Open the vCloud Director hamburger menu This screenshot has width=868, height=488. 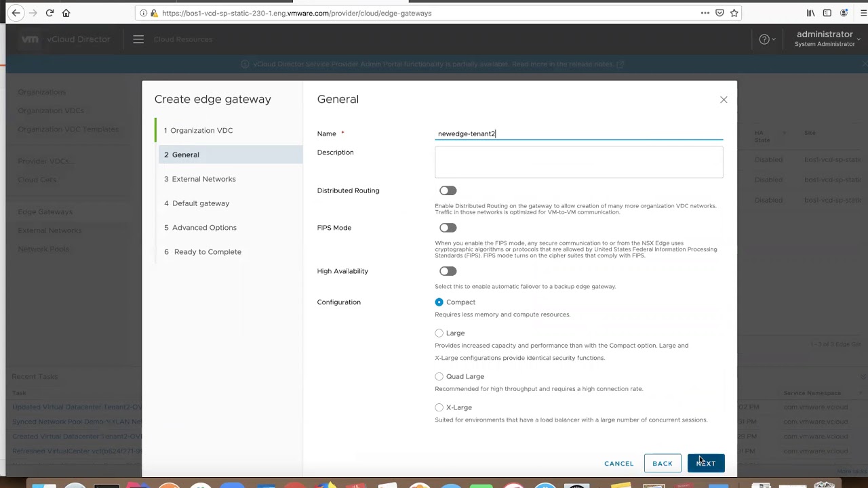138,39
